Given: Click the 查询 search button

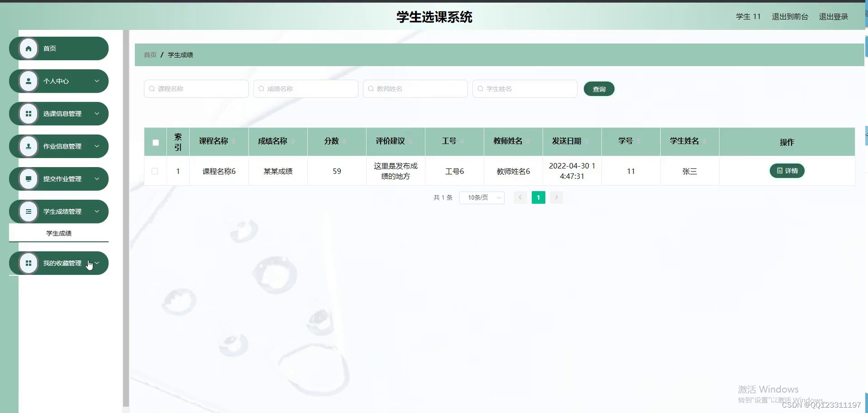Looking at the screenshot, I should pyautogui.click(x=599, y=89).
